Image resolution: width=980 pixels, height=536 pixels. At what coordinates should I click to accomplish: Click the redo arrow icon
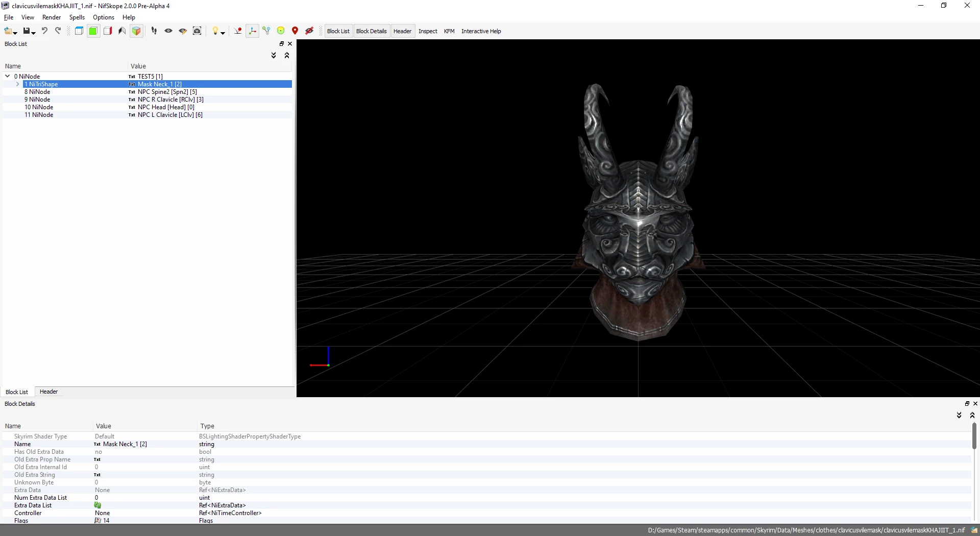[58, 31]
